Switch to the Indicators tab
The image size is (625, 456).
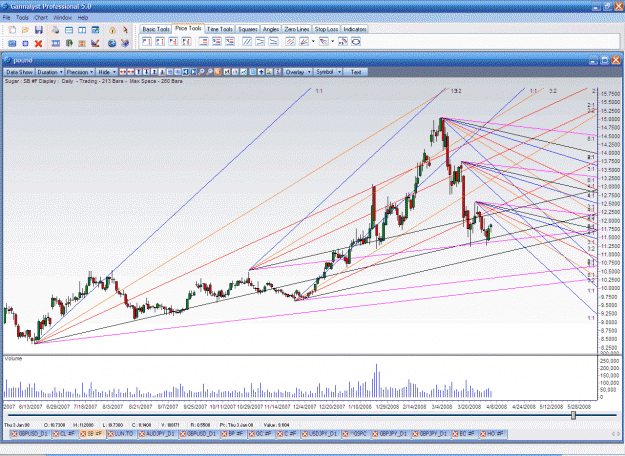[355, 29]
